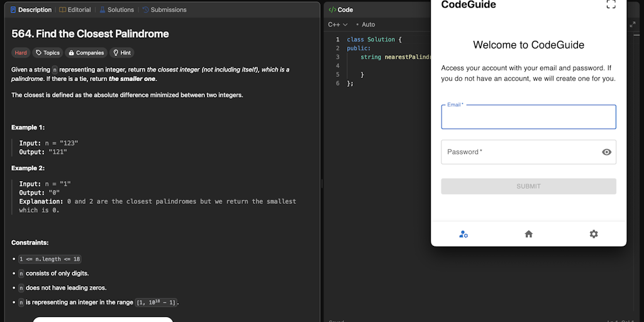This screenshot has width=644, height=322.
Task: Select the Description tab
Action: (31, 9)
